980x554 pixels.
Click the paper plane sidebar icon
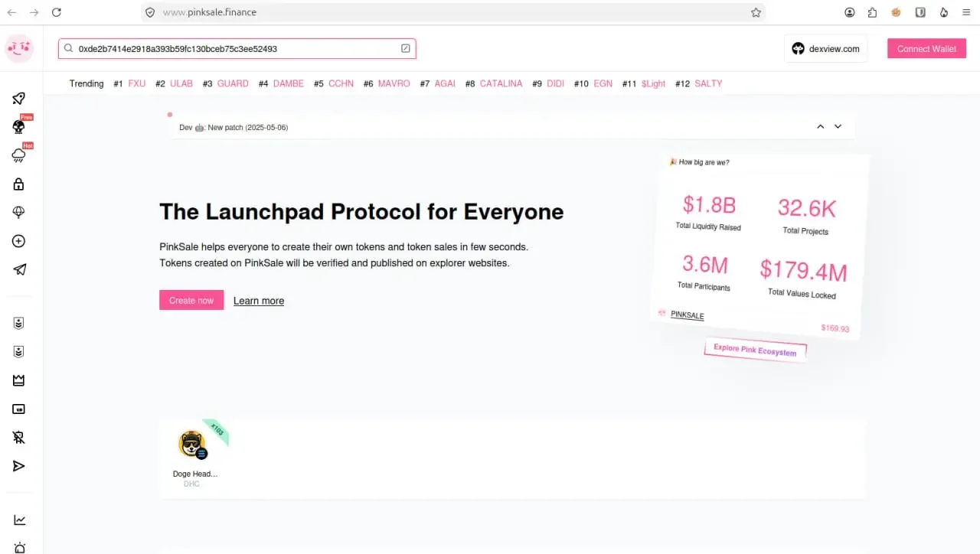(x=19, y=269)
